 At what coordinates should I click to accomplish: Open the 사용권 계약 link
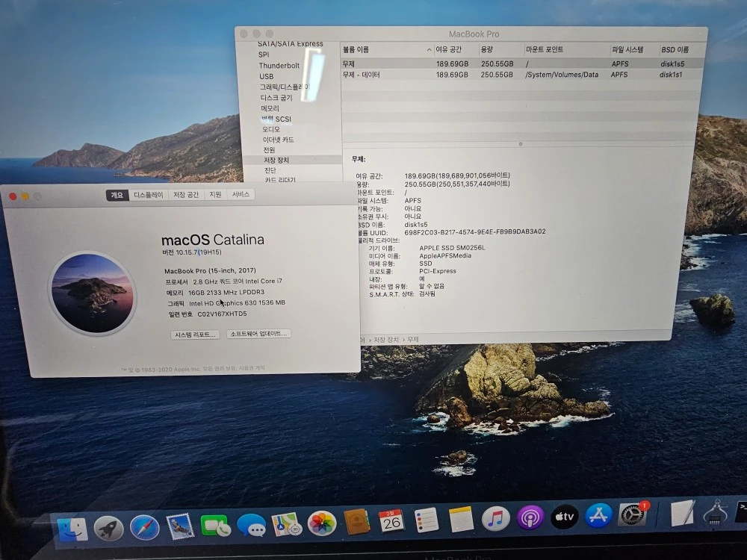[252, 368]
